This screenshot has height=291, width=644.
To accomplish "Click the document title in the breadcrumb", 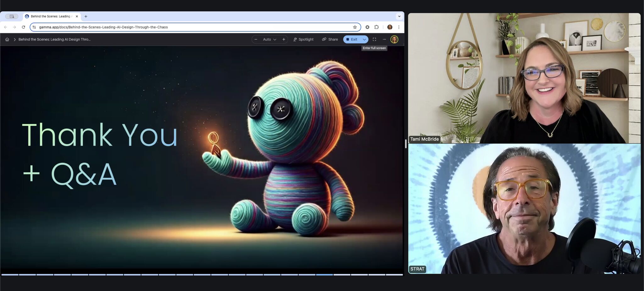I will coord(54,39).
